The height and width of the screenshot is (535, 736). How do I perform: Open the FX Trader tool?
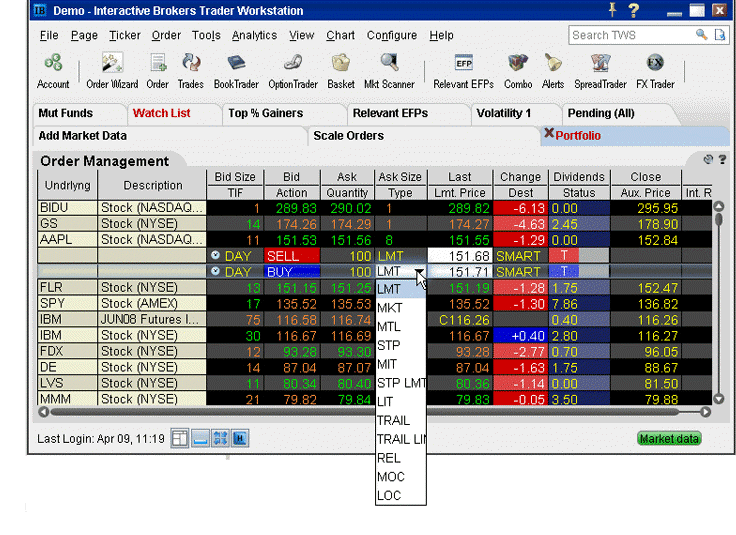point(655,70)
